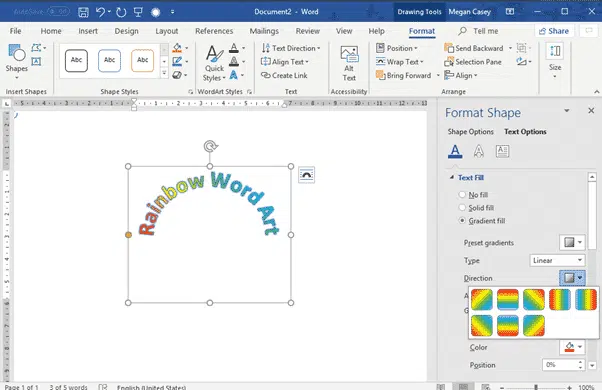Click the Text Effects glowing A icon
602x390 pixels.
(233, 75)
